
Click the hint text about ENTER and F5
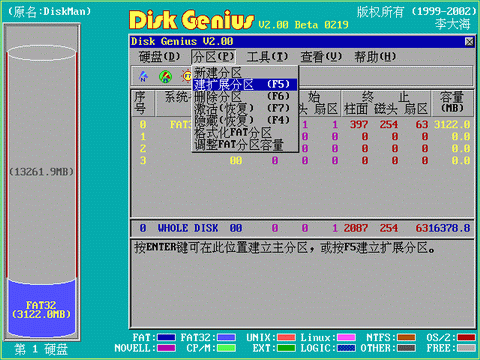(284, 248)
